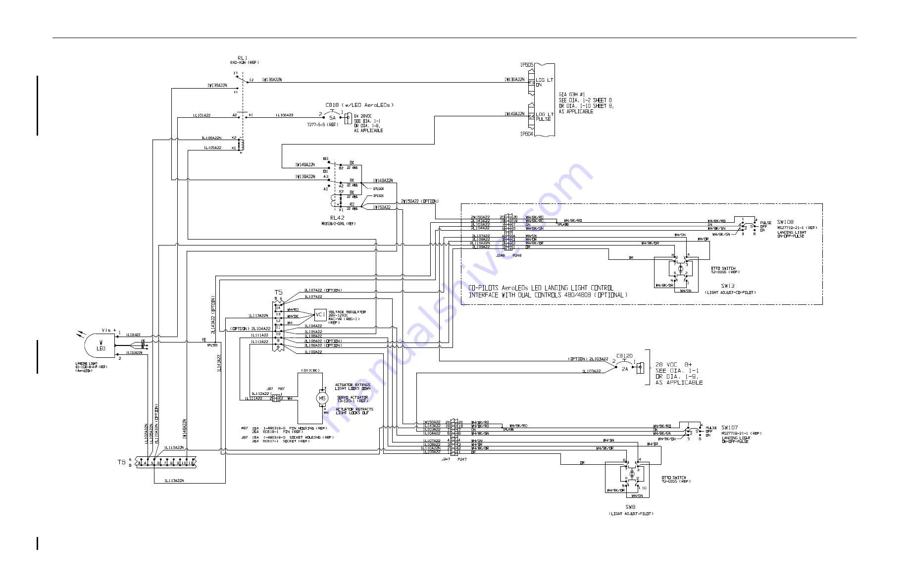Viewport: 909px width, 588px height.
Task: Select the 01-1030-H-A-P (REF) part number
Action: pyautogui.click(x=91, y=367)
